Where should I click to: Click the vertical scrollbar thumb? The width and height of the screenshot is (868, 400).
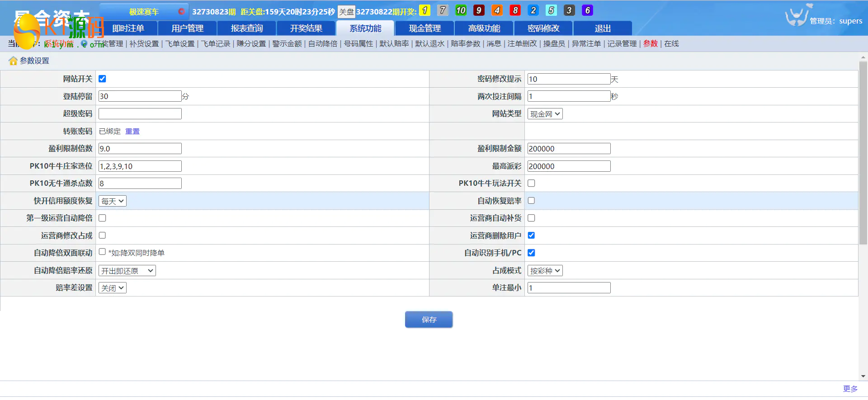863,154
